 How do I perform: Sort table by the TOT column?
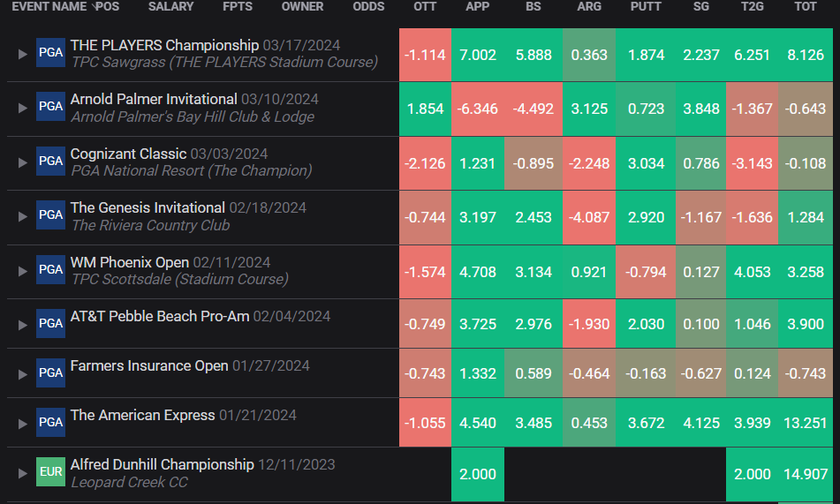pyautogui.click(x=806, y=6)
